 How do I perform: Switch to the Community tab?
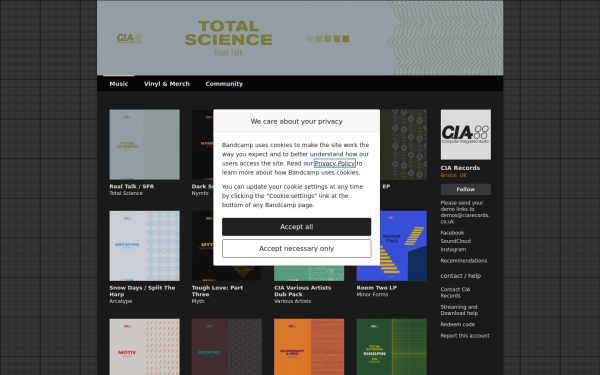[x=224, y=83]
